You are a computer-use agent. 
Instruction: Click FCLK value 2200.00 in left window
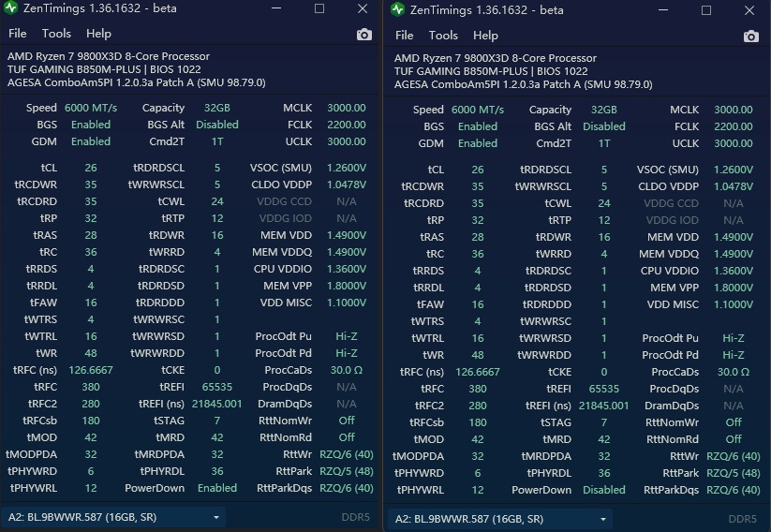coord(347,125)
